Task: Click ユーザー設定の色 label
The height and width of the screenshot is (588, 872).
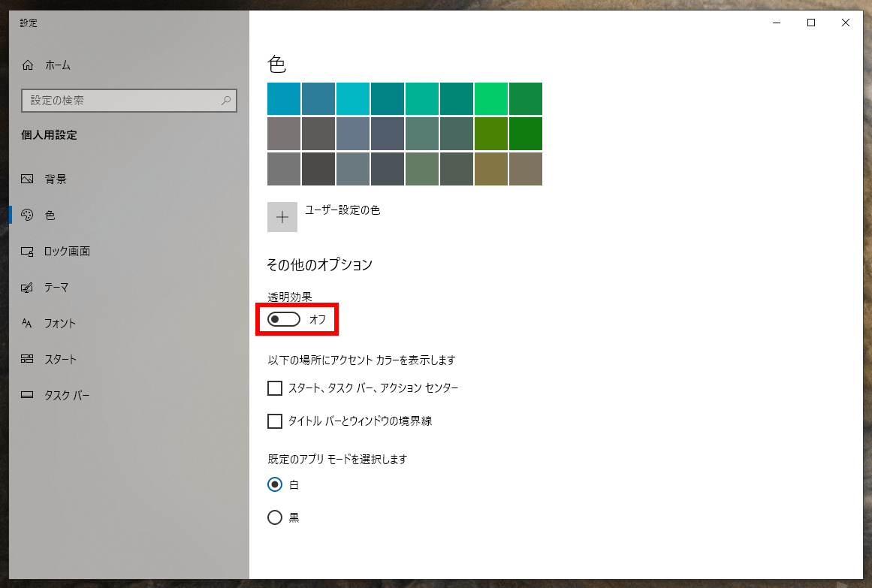Action: click(342, 210)
